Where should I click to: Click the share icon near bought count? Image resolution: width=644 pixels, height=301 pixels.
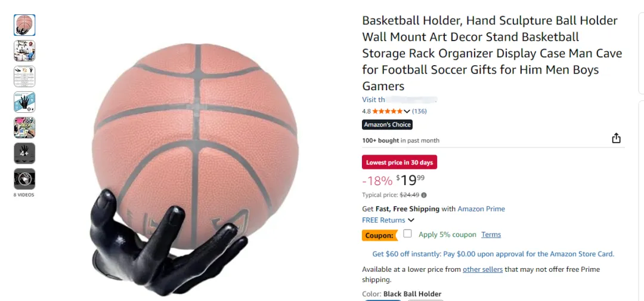pos(616,138)
